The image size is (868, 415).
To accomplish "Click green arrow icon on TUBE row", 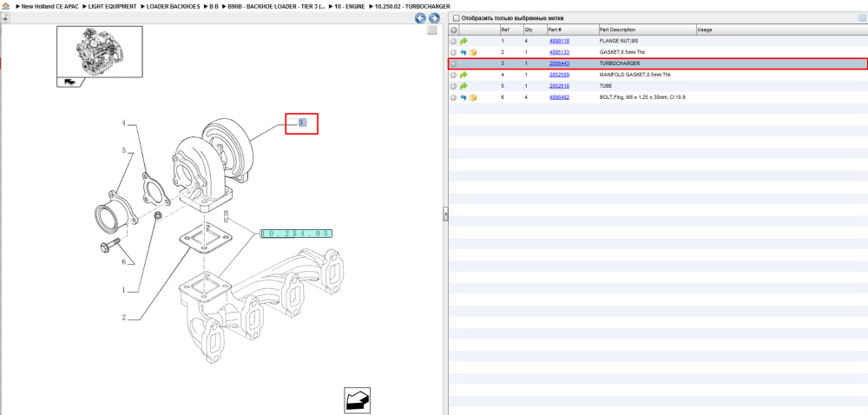I will click(464, 86).
